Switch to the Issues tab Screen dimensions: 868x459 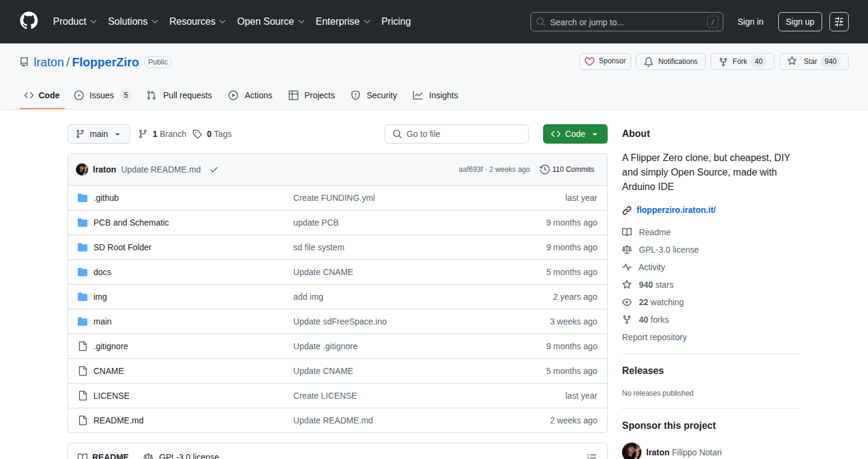(102, 95)
